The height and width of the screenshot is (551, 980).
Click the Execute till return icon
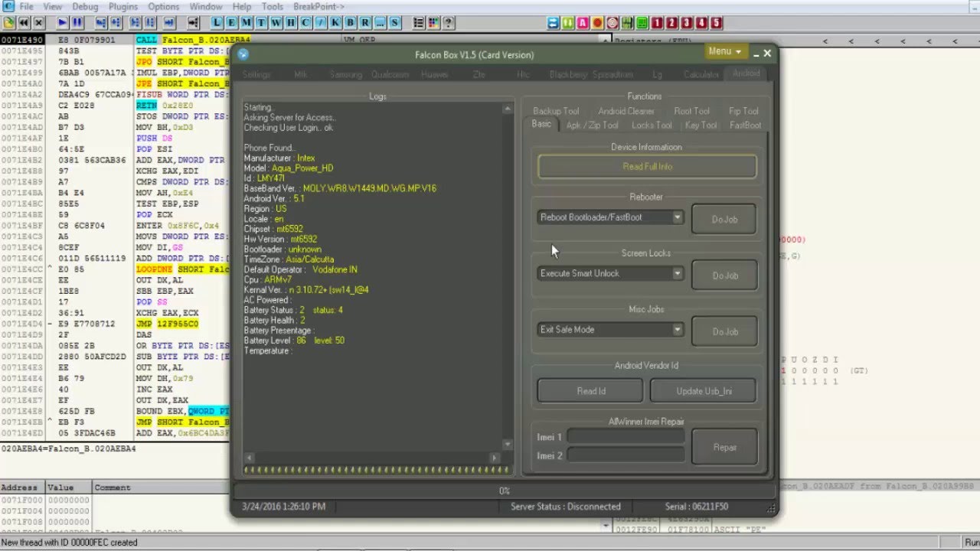[x=169, y=22]
